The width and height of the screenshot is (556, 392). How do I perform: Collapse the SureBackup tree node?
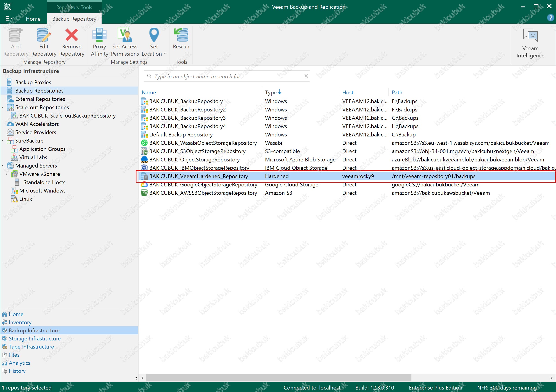click(3, 141)
